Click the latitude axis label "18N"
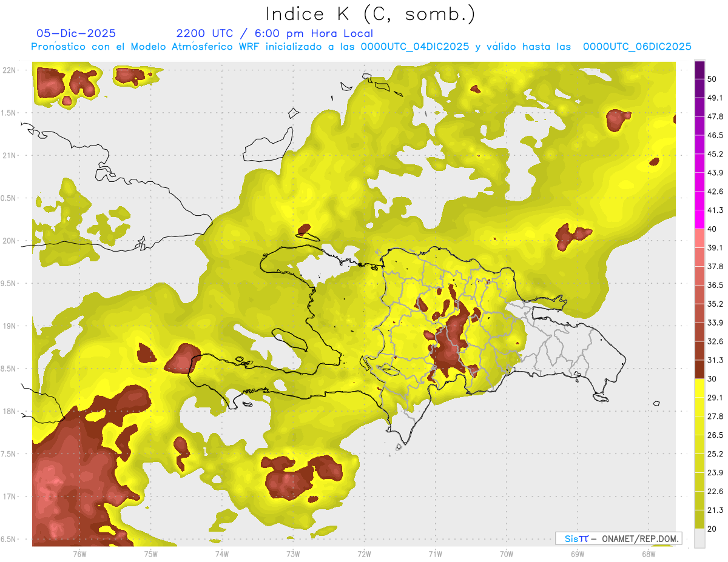 10,411
